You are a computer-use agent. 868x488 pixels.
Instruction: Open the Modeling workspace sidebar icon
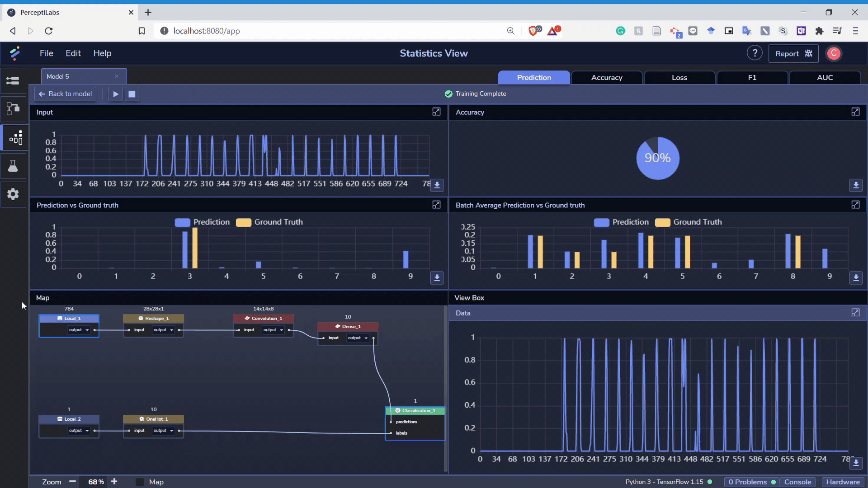click(x=13, y=108)
